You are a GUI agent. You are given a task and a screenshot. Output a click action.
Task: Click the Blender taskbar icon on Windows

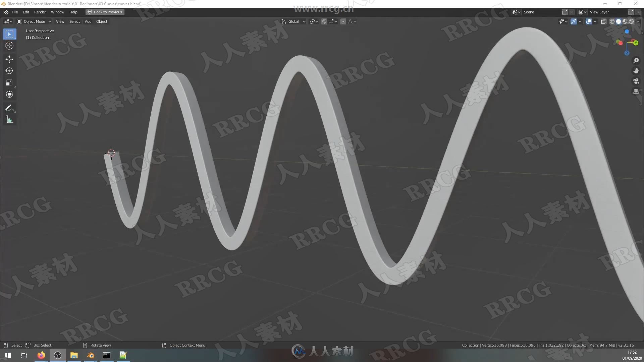coord(90,355)
